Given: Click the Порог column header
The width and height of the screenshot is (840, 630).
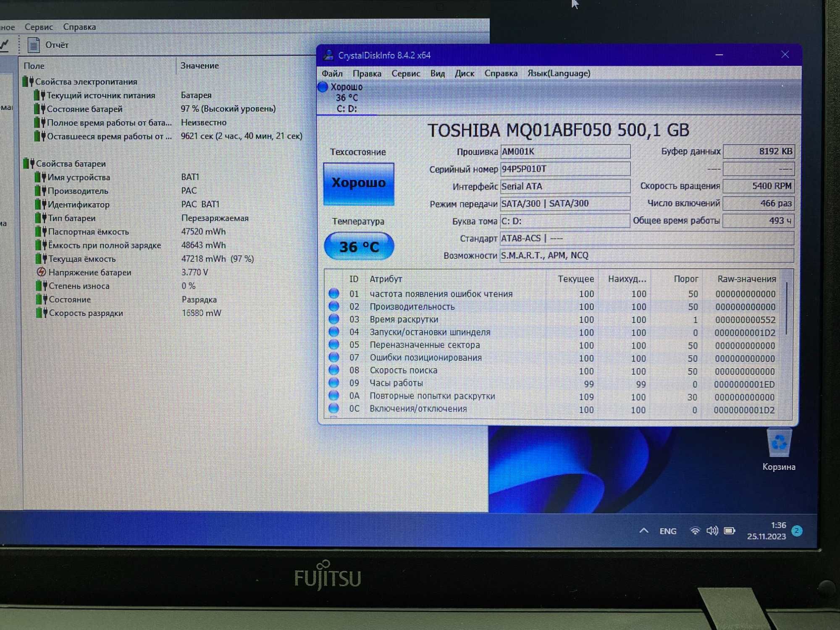Looking at the screenshot, I should click(685, 279).
